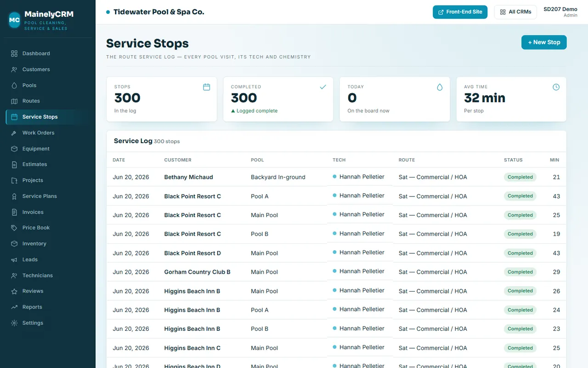588x368 pixels.
Task: Select Technicians from the sidebar
Action: point(48,276)
